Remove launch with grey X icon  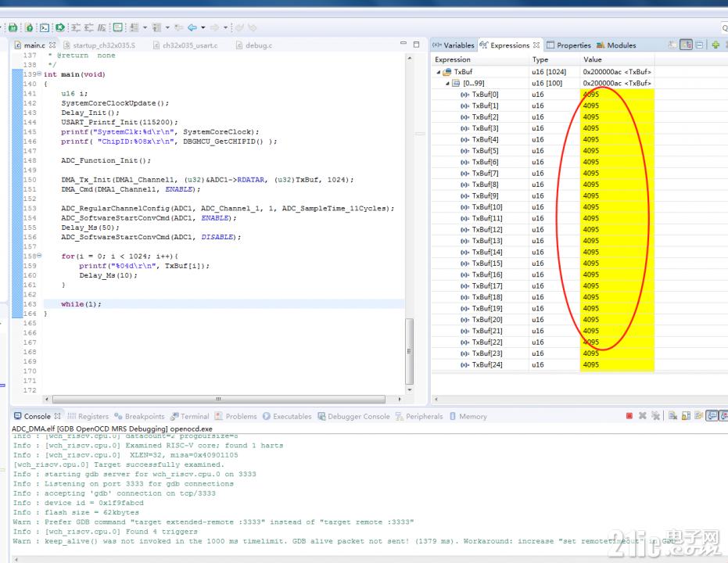pyautogui.click(x=643, y=416)
